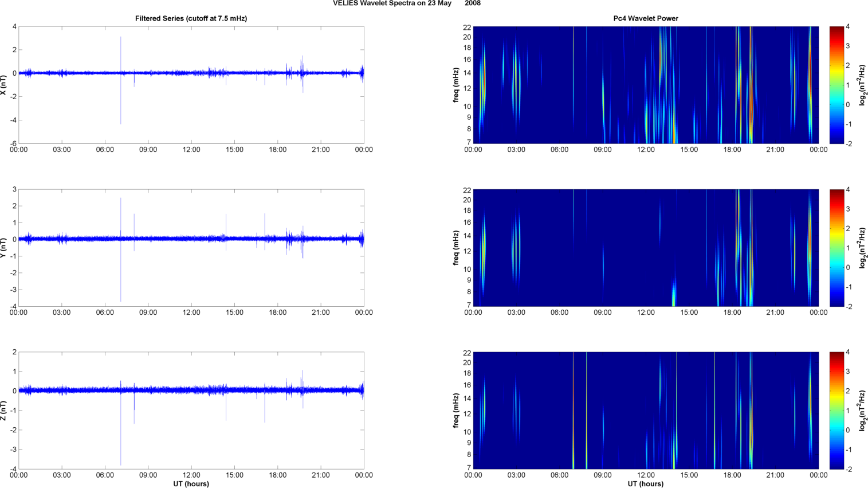
Task: Click the bottom spectrogram colorbar
Action: click(x=836, y=411)
